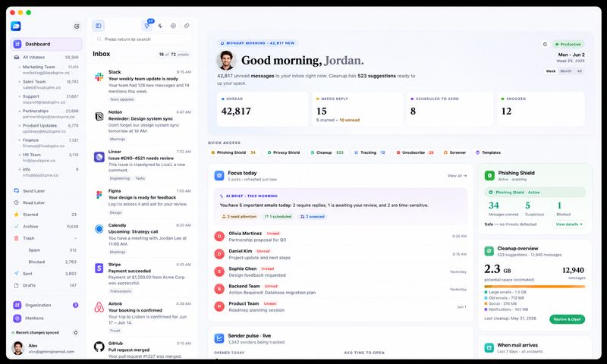Open Templates quick access tab
The height and width of the screenshot is (364, 607).
pyautogui.click(x=488, y=152)
